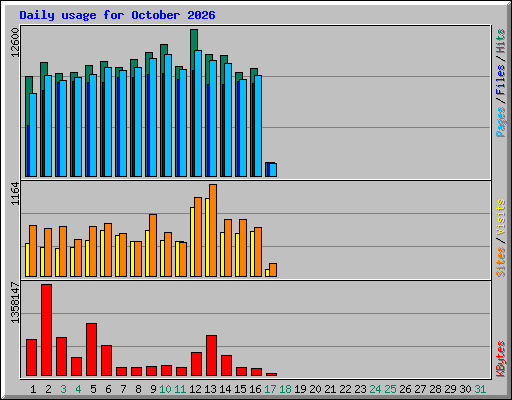
Task: Click green day label 10
Action: tap(165, 389)
